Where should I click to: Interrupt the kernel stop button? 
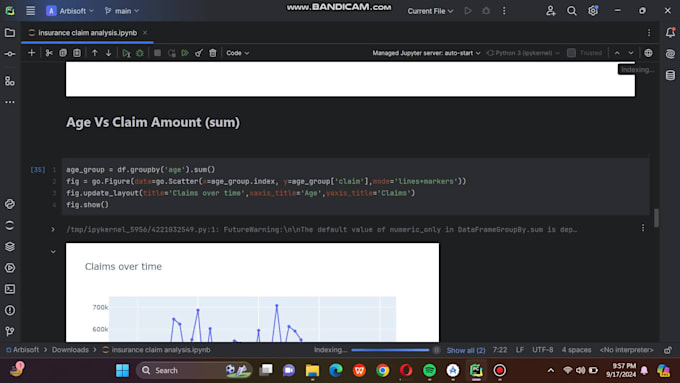tap(157, 53)
